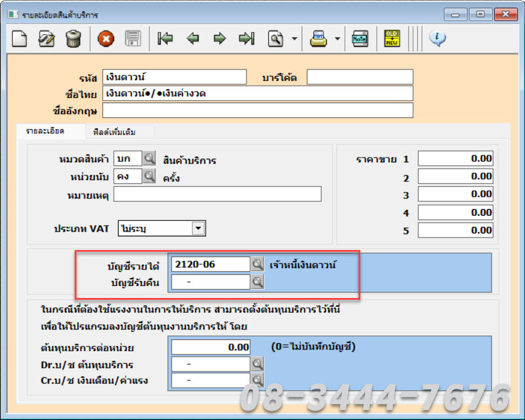525x420 pixels.
Task: Open the Note icon
Action: click(360, 39)
